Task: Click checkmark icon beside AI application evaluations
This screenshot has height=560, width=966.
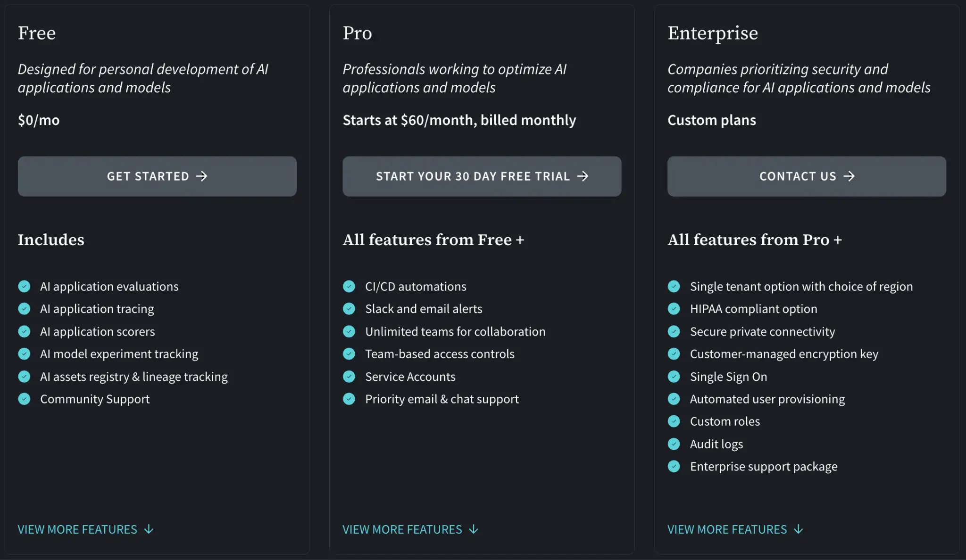Action: (x=24, y=287)
